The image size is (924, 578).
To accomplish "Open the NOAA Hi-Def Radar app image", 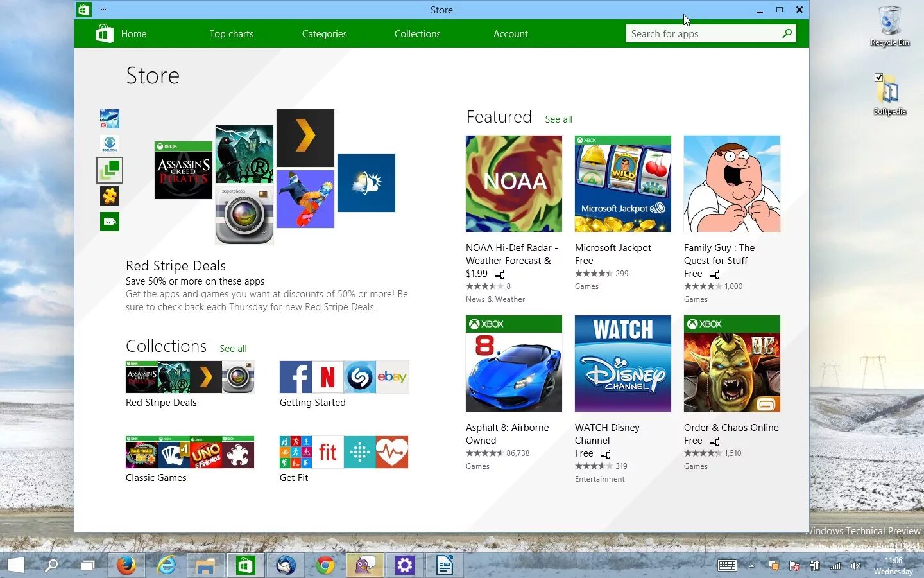I will click(514, 184).
